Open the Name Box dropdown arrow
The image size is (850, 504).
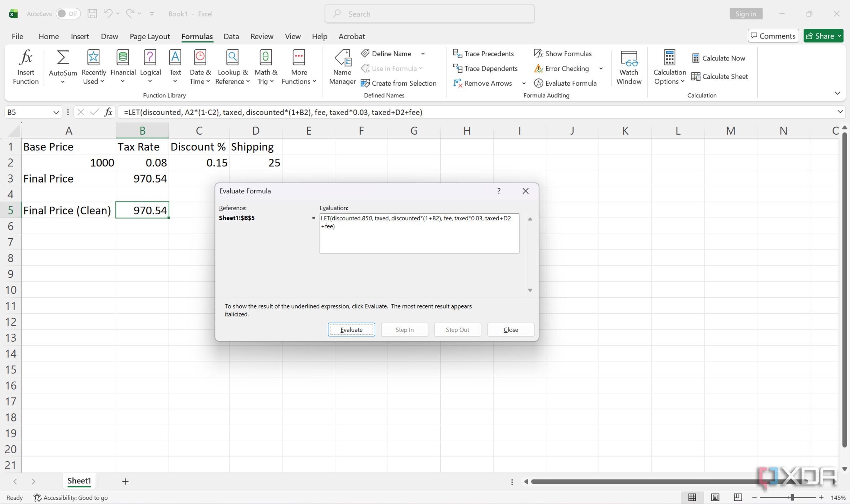(56, 112)
